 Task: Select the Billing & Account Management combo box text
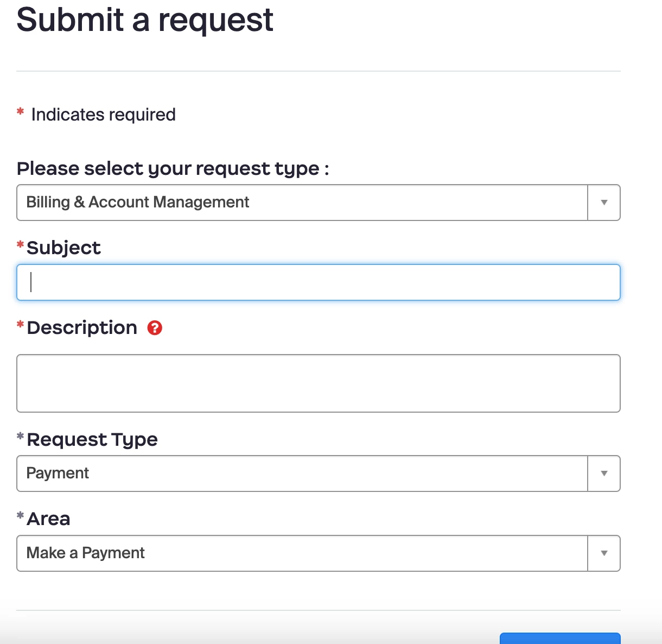click(138, 202)
